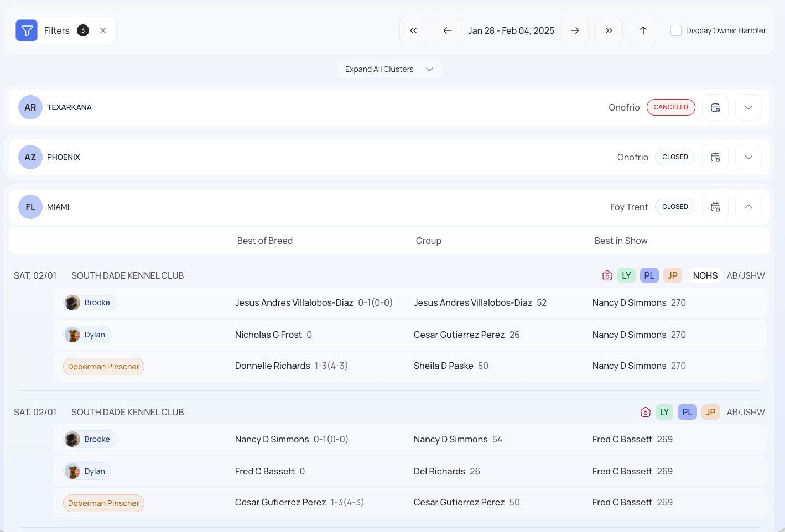Screen dimensions: 785x532
Task: Enable Display Owner Handler checkbox
Action: [x=676, y=30]
